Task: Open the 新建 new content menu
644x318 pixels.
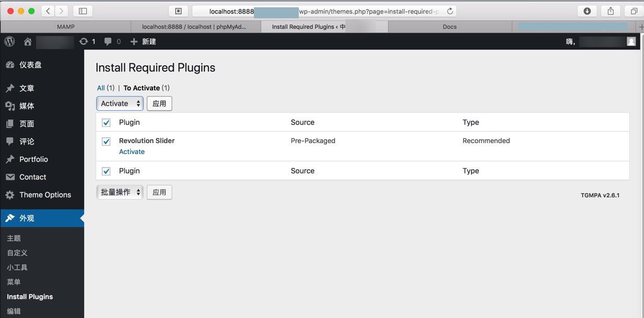Action: pos(144,42)
